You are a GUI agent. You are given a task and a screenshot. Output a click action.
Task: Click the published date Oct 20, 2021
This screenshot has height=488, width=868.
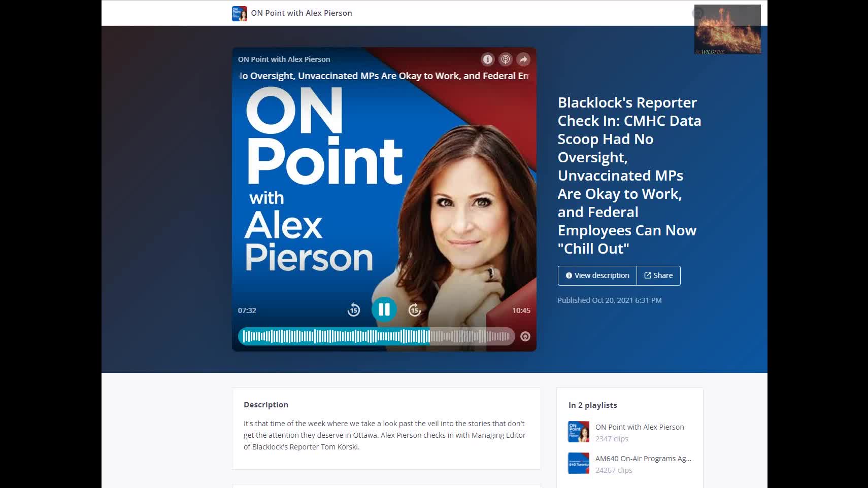point(610,300)
